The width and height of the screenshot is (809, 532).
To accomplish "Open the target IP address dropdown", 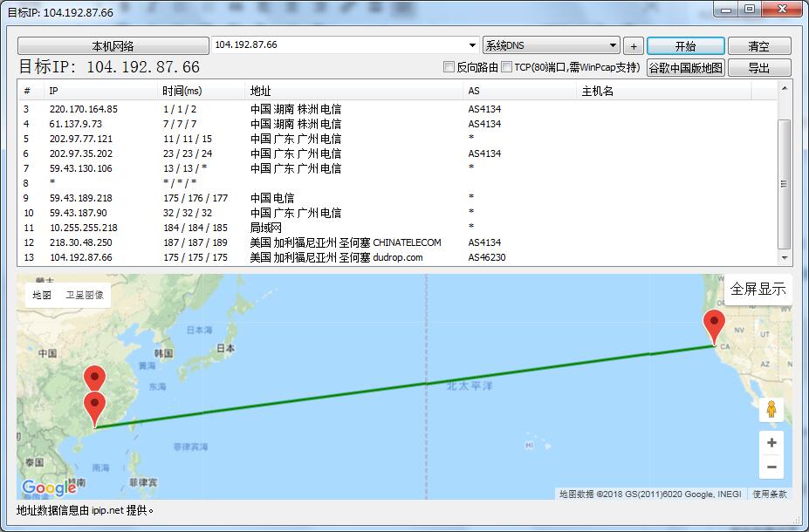I will pos(472,44).
